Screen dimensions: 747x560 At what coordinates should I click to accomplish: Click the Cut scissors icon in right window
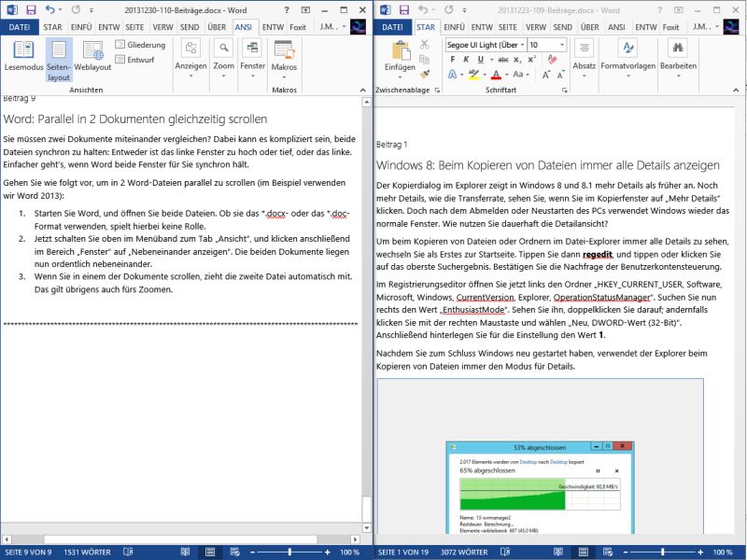tap(424, 45)
